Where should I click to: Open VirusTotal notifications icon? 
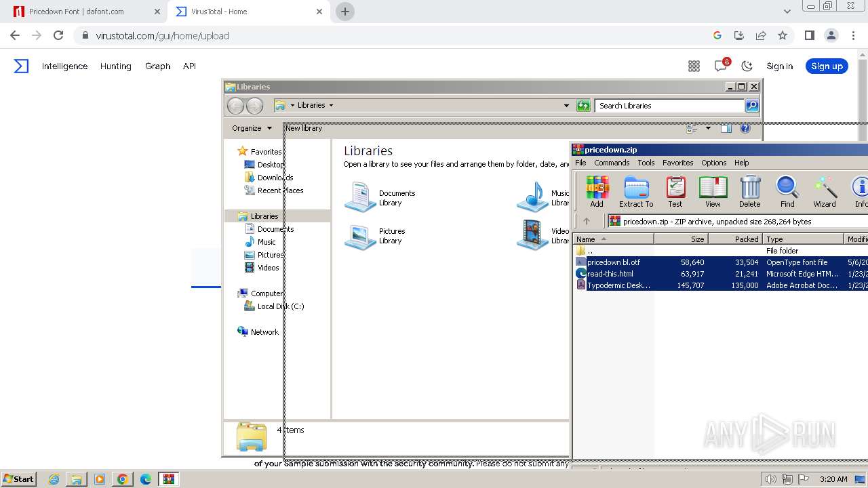pyautogui.click(x=721, y=66)
